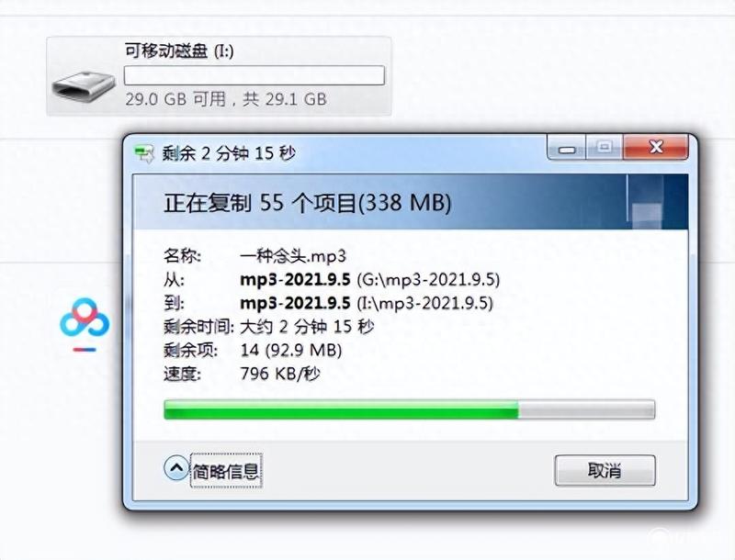
Task: Click the 剩余 2 分钟 15 秒 title text
Action: click(229, 153)
